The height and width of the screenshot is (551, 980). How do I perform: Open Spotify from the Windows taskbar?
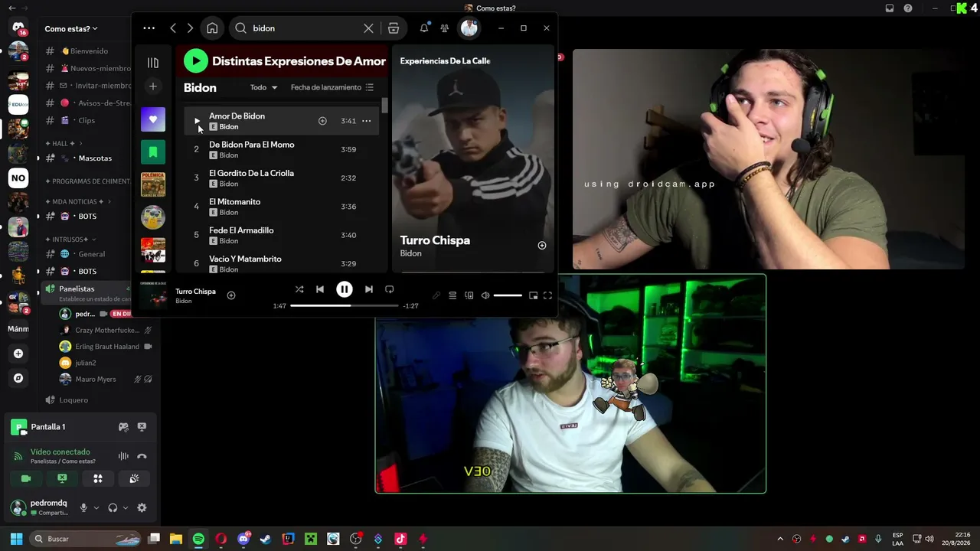pyautogui.click(x=198, y=539)
